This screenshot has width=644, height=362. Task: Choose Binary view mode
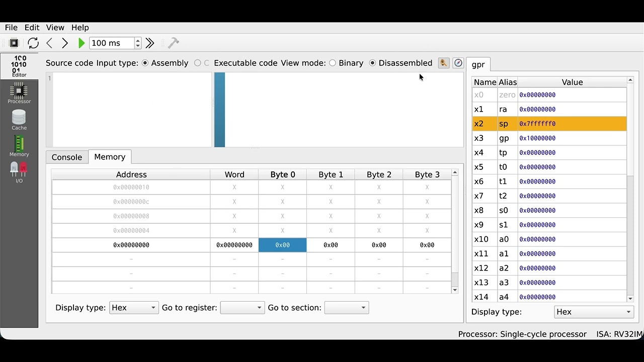pos(346,63)
